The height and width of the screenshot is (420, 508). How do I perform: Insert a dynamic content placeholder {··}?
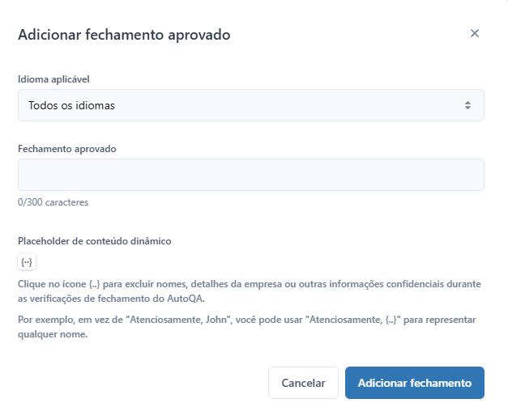(27, 261)
